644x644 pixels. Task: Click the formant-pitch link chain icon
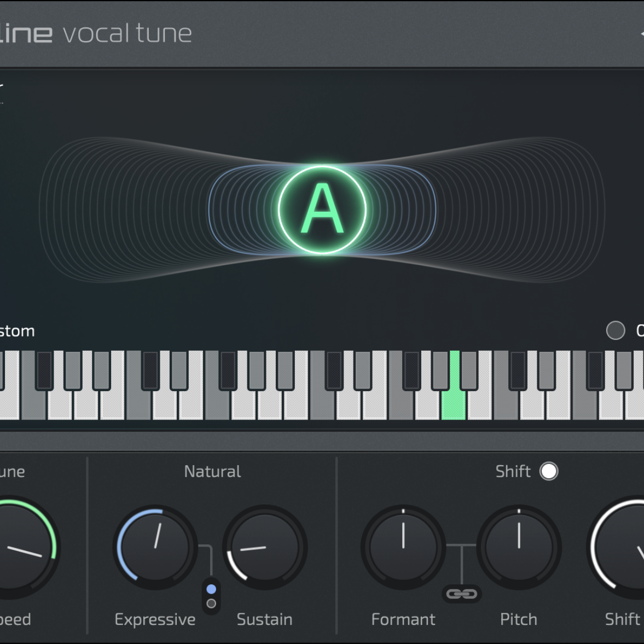click(x=462, y=594)
